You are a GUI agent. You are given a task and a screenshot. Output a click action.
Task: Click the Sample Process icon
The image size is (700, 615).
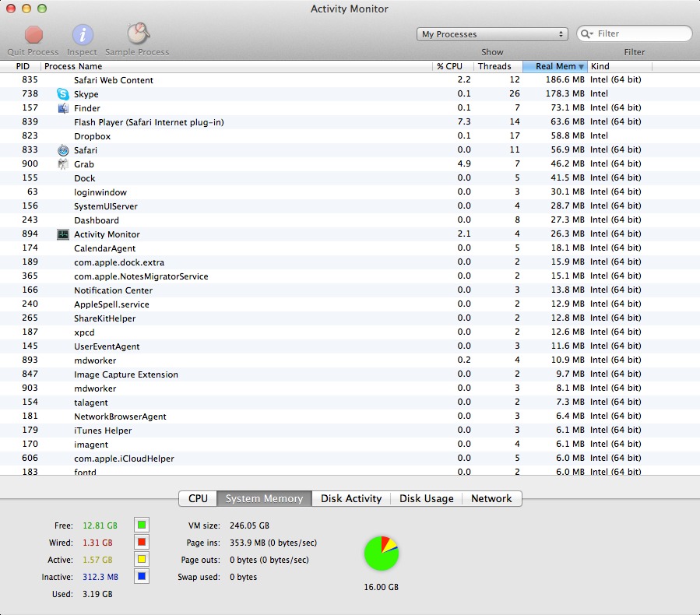(x=138, y=34)
